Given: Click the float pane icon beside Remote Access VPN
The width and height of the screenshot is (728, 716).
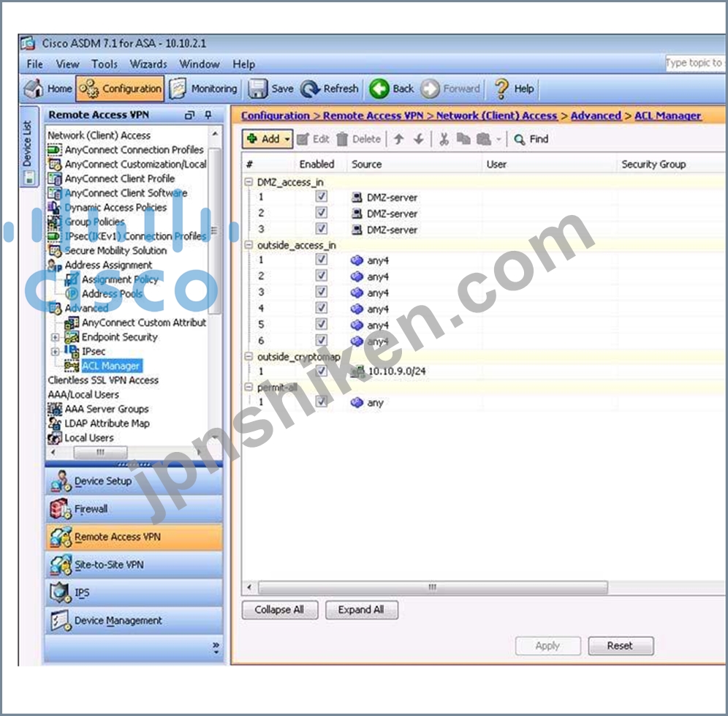Looking at the screenshot, I should click(189, 115).
